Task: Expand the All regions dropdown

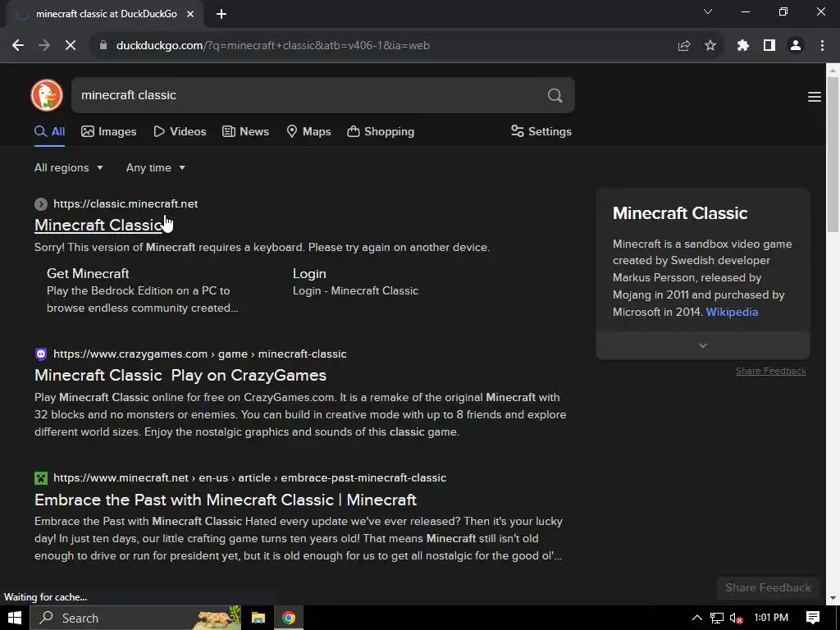Action: click(69, 167)
